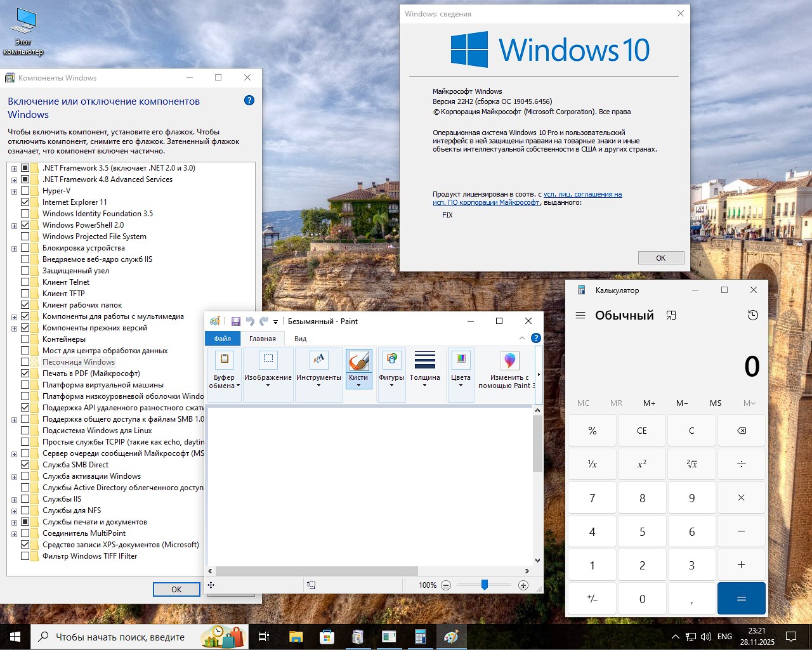Expand the Hyper-V tree node

[14, 190]
